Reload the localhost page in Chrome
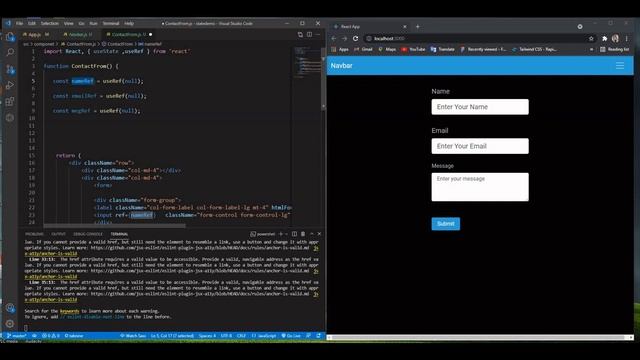This screenshot has width=640, height=360. (x=356, y=38)
